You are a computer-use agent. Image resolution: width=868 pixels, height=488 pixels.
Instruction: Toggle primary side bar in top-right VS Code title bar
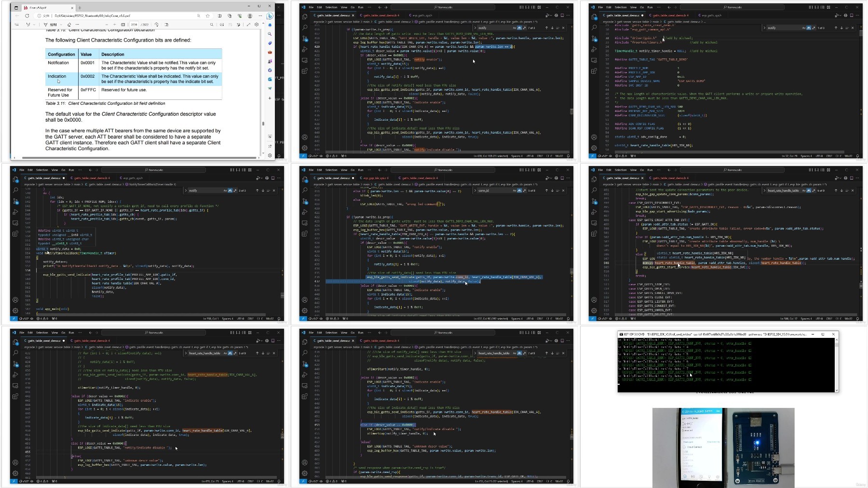(x=810, y=7)
